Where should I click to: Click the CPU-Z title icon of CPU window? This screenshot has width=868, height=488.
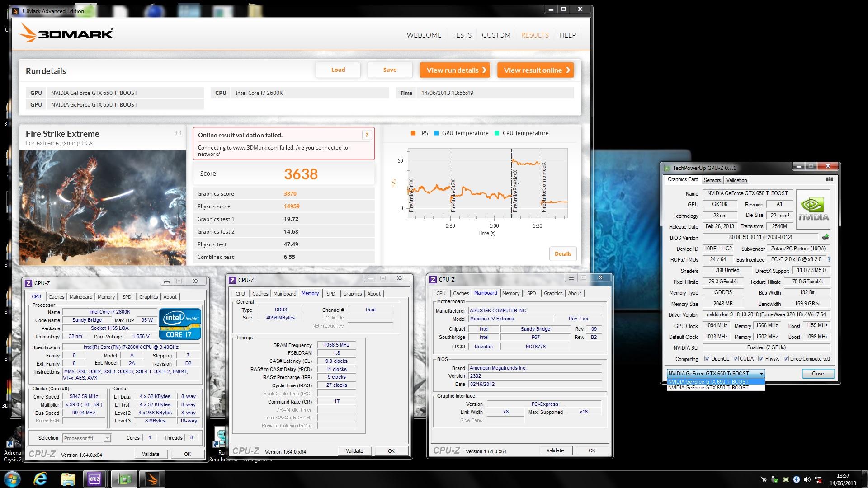28,283
